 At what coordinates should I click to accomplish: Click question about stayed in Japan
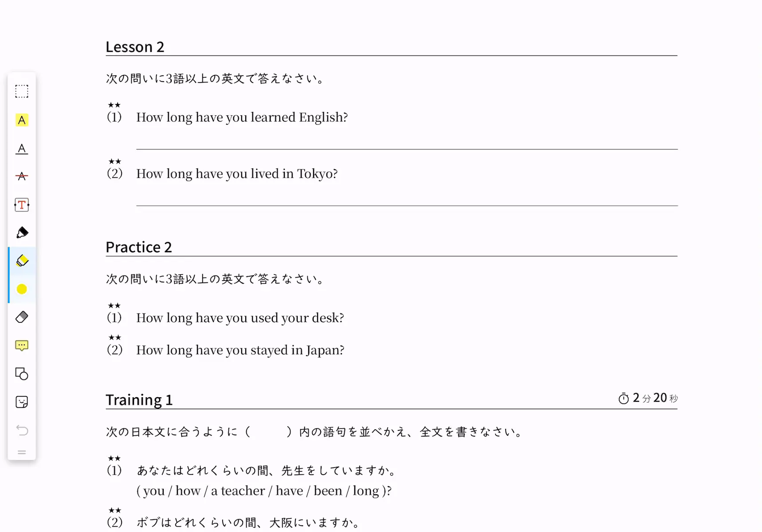[x=240, y=350]
